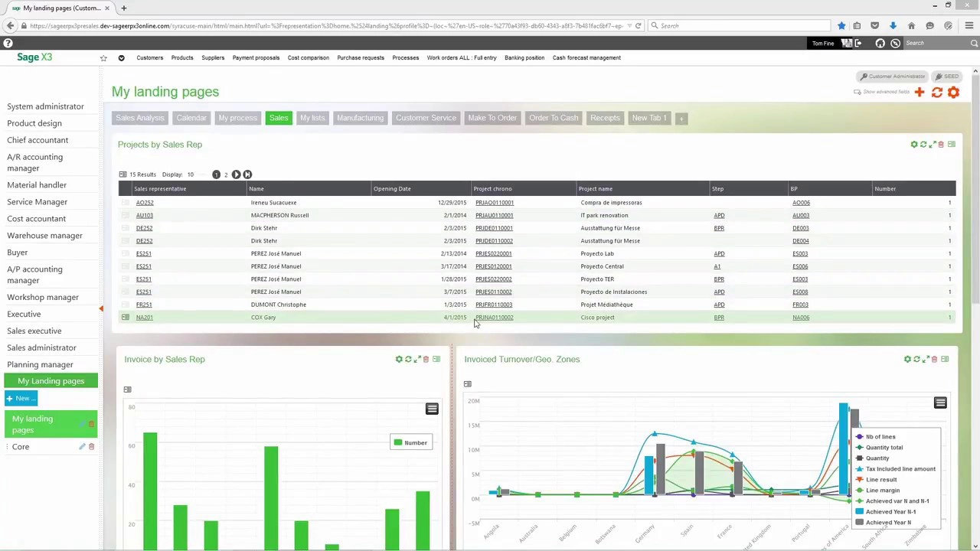This screenshot has width=980, height=551.
Task: Click the browser address bar URL
Action: pos(327,26)
